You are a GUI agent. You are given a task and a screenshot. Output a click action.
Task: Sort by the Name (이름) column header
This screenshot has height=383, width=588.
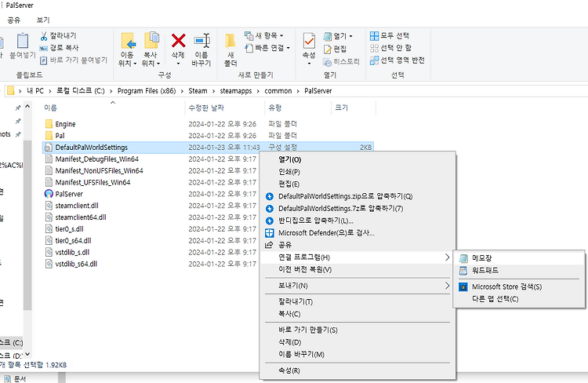tap(50, 108)
